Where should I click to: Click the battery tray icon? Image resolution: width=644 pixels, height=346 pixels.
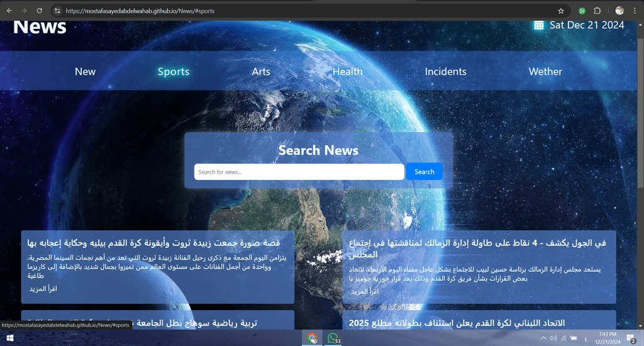pos(574,338)
